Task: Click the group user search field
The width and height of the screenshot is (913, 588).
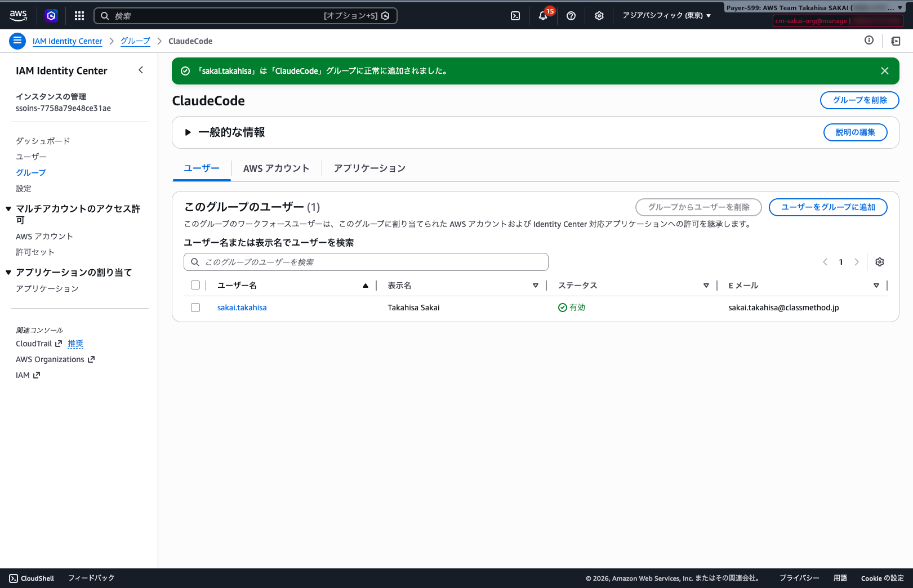Action: pyautogui.click(x=366, y=262)
